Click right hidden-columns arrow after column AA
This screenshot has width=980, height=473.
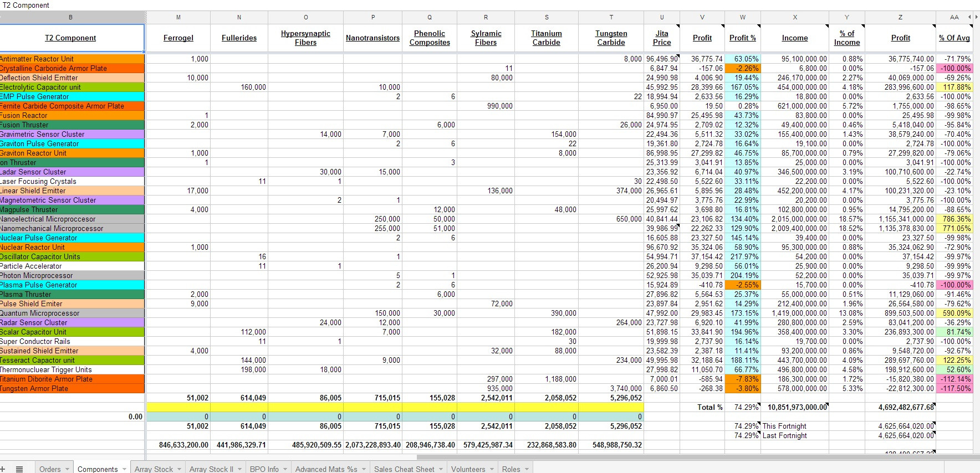pos(976,17)
